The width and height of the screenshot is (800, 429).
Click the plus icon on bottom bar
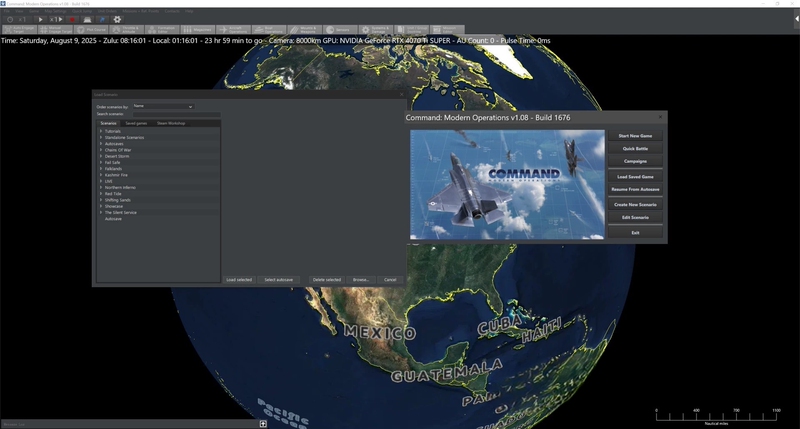(x=263, y=424)
